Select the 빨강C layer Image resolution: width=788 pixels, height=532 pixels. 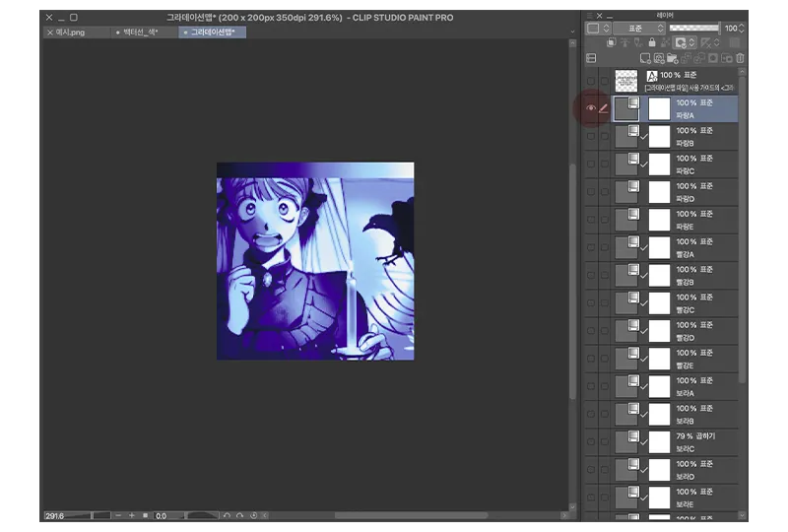(x=675, y=303)
